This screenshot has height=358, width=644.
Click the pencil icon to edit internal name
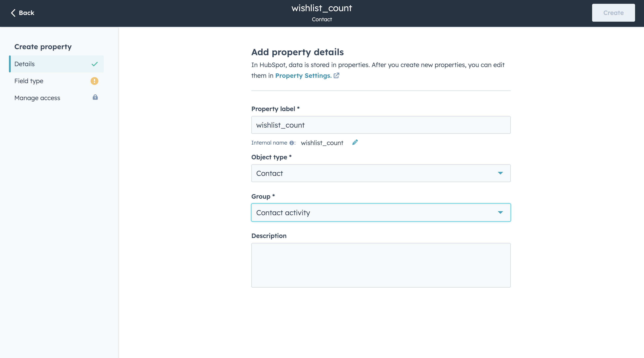355,142
